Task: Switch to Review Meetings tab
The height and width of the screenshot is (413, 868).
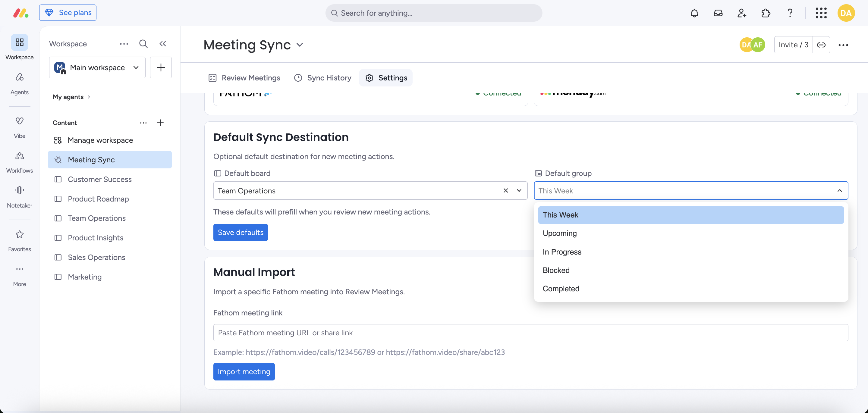Action: 244,78
